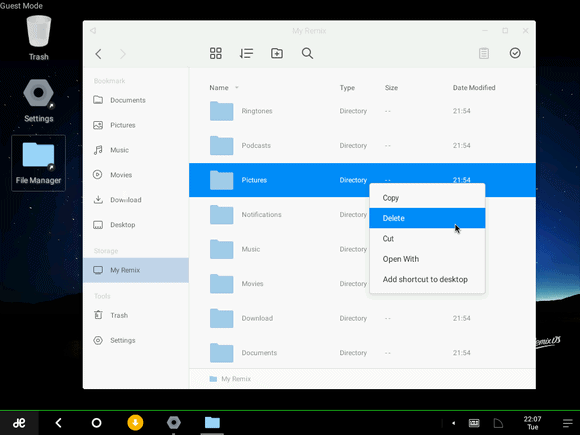Screen dimensions: 580x435
Task: Go back with the left chevron
Action: [x=98, y=54]
